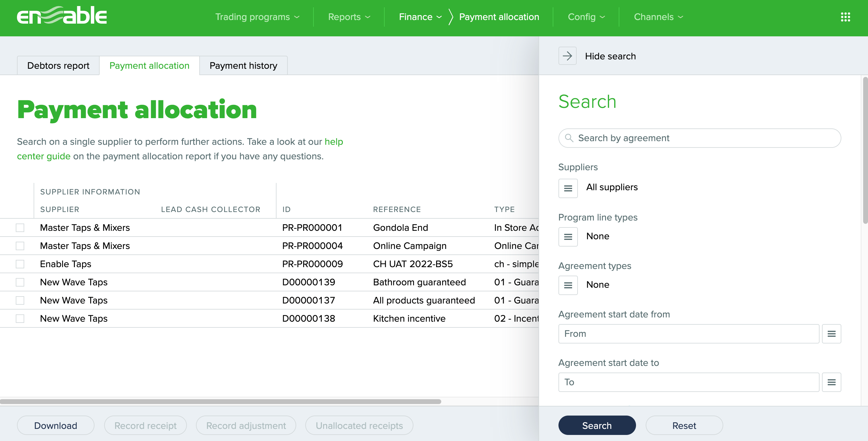Click the Bathroom guaranteed reference
This screenshot has height=441, width=868.
(x=419, y=282)
